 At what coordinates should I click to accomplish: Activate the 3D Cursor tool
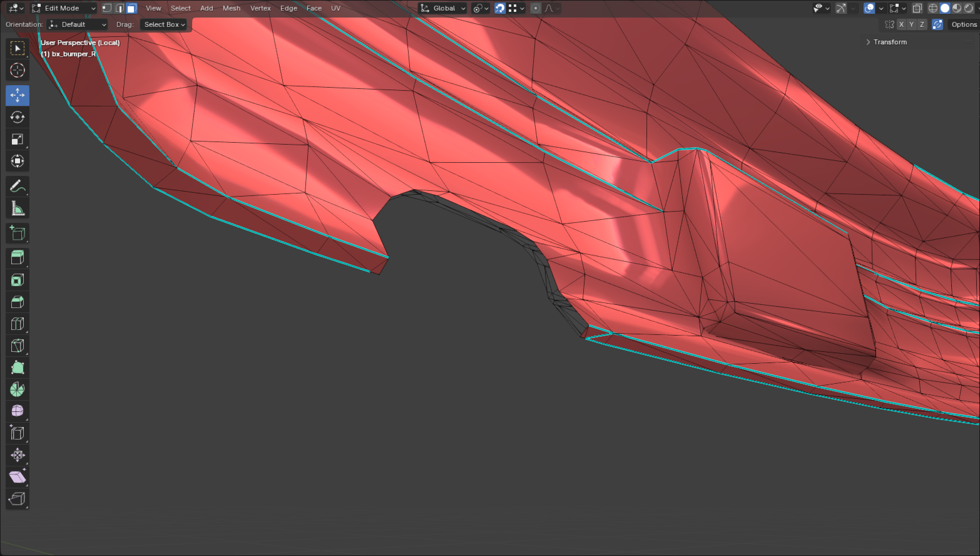click(x=18, y=70)
